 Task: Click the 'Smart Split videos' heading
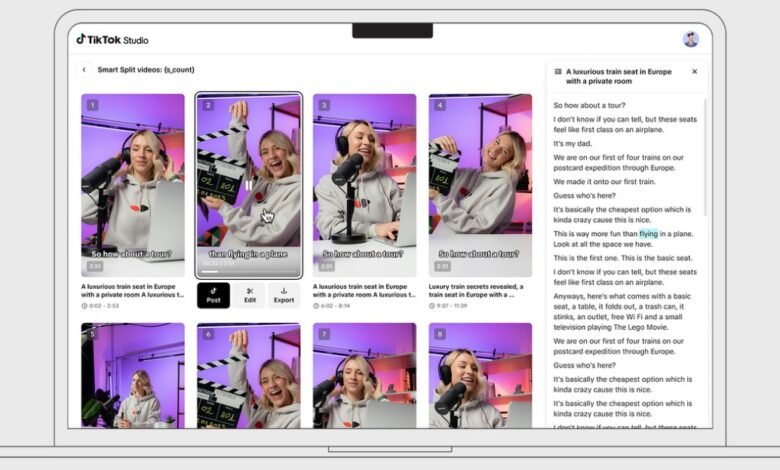[x=146, y=70]
